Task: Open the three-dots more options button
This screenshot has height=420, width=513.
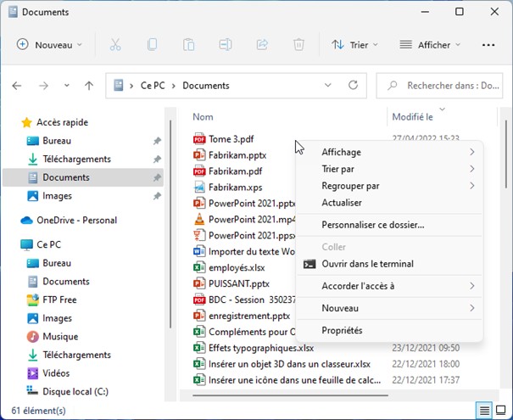Action: coord(488,45)
